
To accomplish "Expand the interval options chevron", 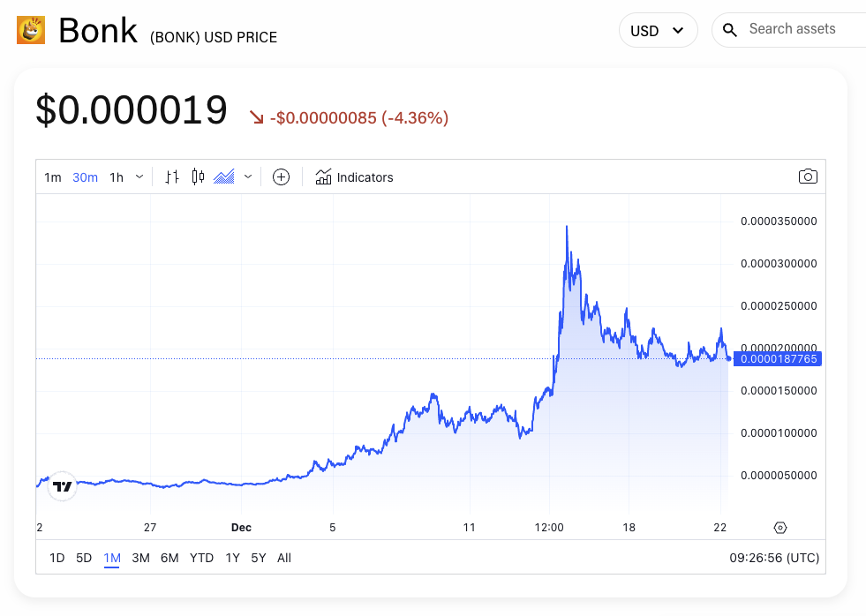I will 138,177.
